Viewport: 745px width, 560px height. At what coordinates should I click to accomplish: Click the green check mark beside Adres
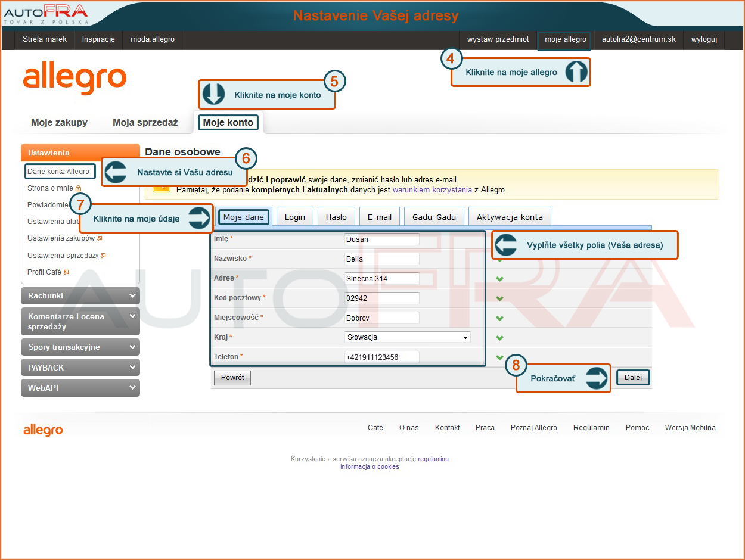[x=499, y=279]
